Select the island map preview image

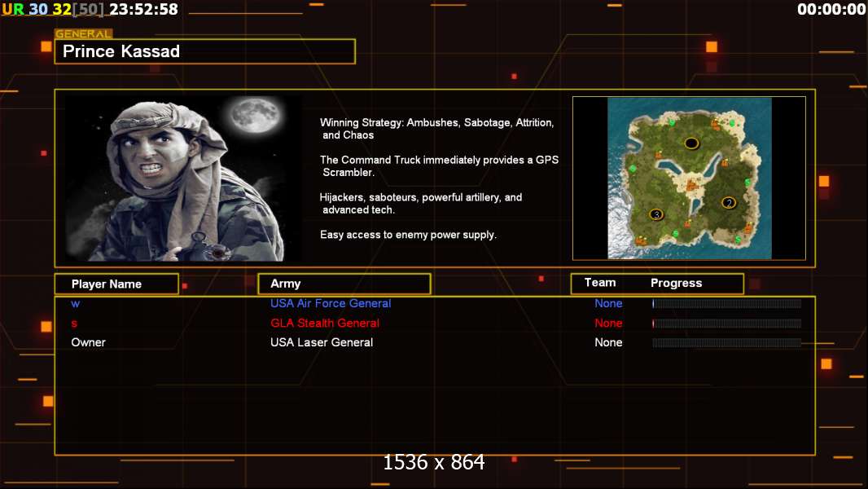point(689,178)
